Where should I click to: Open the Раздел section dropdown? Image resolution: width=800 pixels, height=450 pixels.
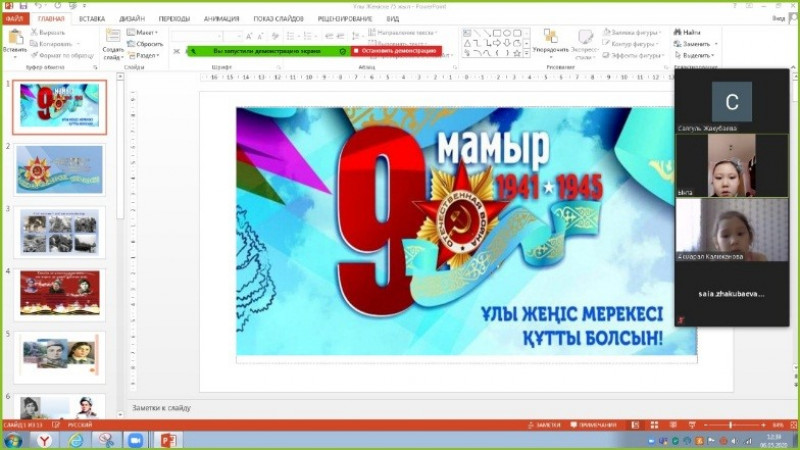(144, 55)
